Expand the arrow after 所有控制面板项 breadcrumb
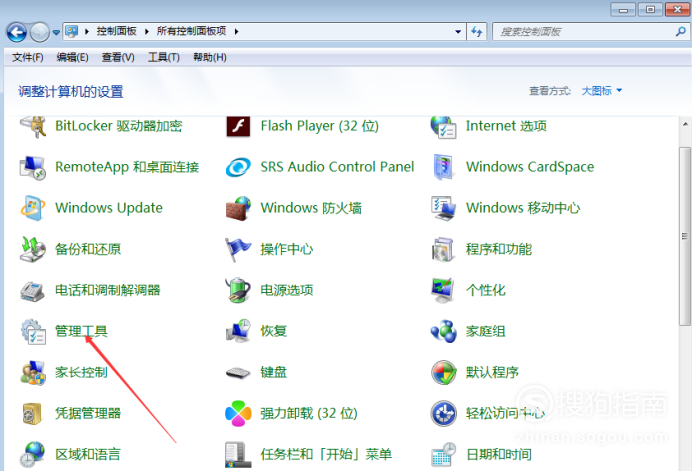692x471 pixels. [x=237, y=31]
